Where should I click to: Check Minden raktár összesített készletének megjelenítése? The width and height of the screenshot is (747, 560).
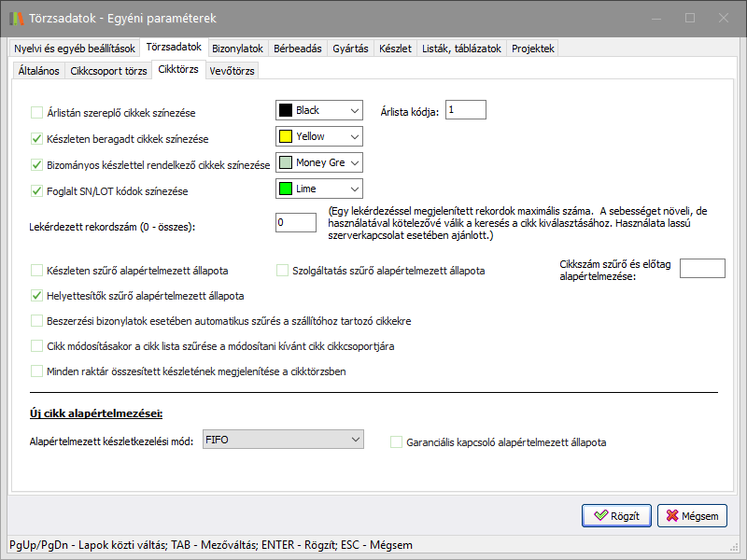click(x=37, y=371)
